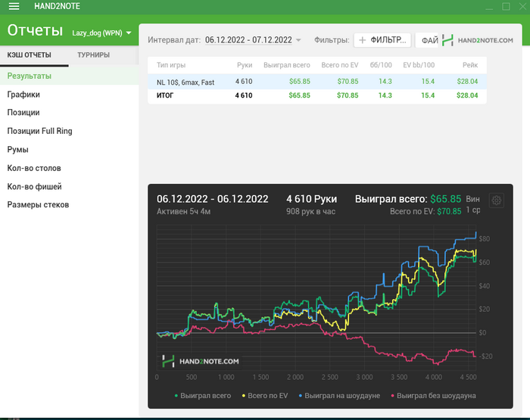Expand the Lazy_dog (WPN) player dropdown
The width and height of the screenshot is (530, 420).
101,33
